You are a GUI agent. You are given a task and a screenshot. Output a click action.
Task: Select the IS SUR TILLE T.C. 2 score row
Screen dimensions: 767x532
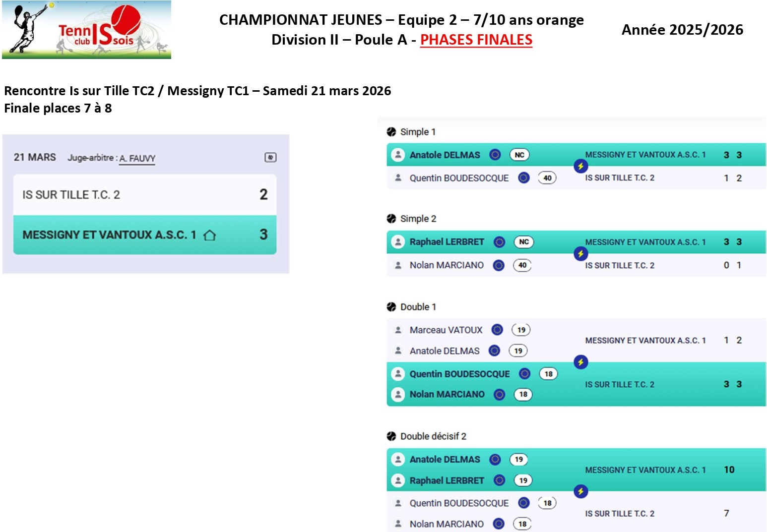[144, 194]
